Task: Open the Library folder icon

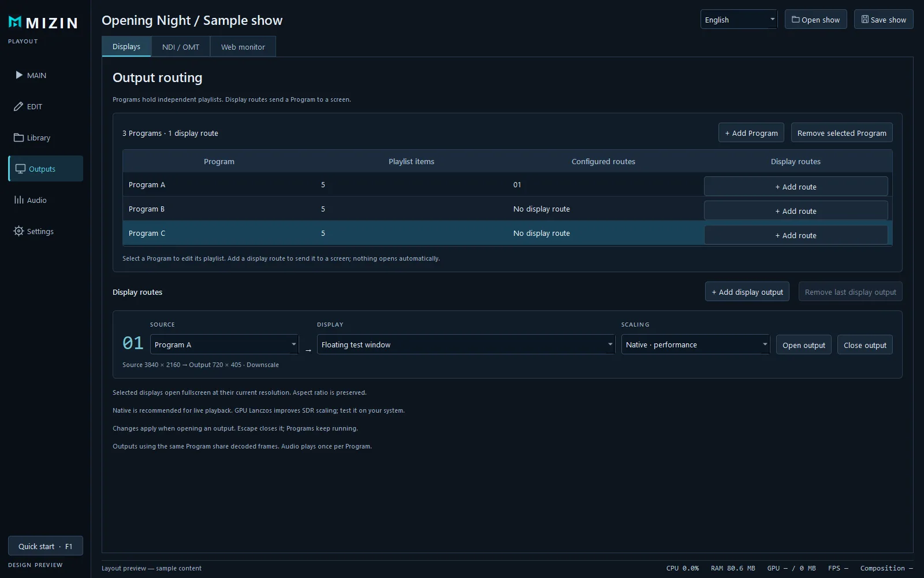Action: [x=18, y=138]
